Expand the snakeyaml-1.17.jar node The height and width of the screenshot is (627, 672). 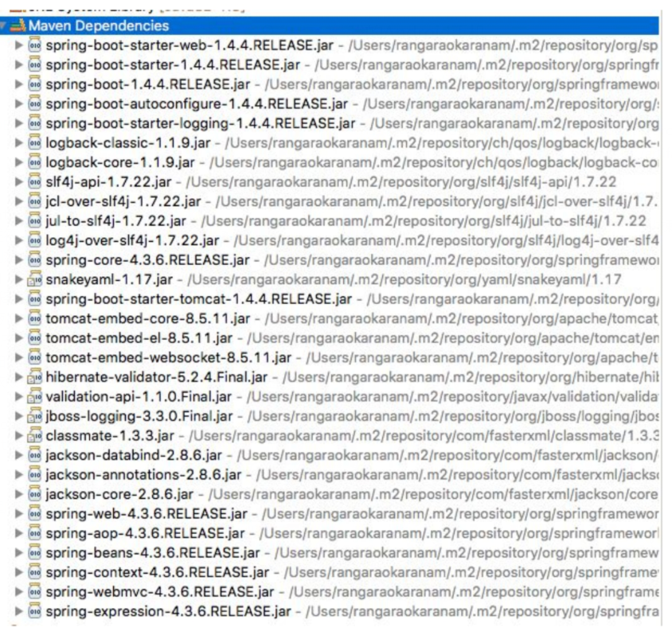click(18, 279)
